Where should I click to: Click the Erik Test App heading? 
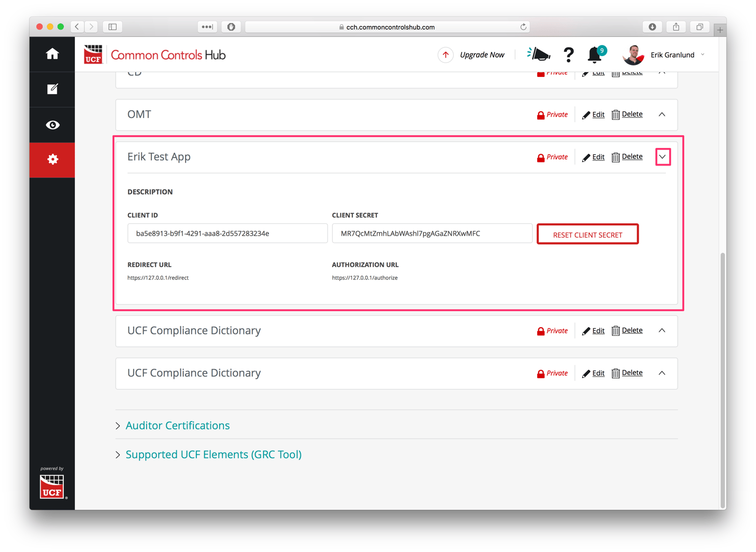click(159, 157)
